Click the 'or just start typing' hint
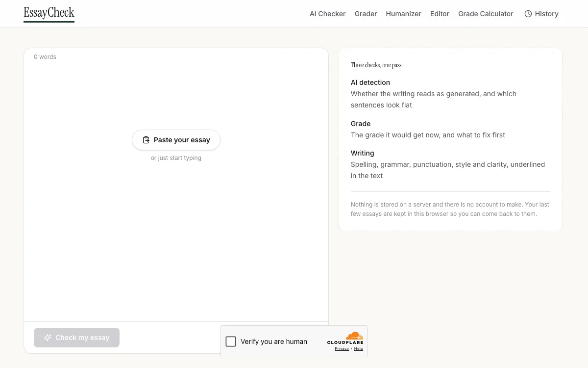This screenshot has width=588, height=368. [176, 158]
